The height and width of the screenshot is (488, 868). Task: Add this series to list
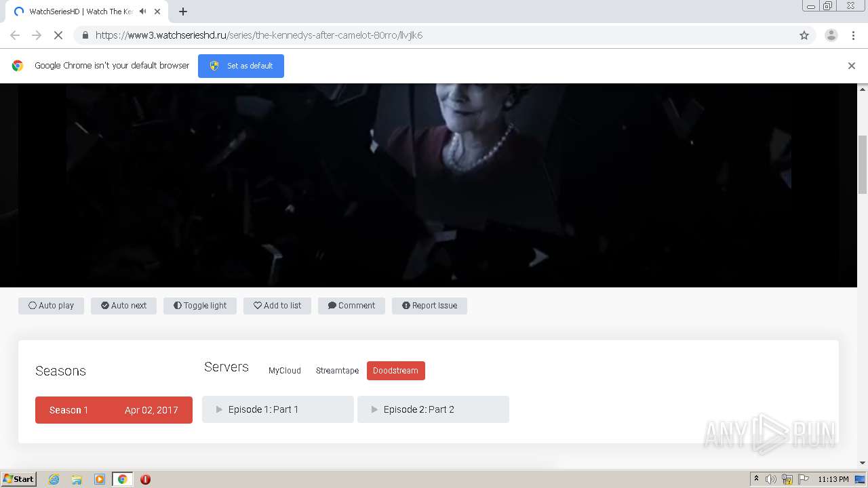tap(277, 306)
